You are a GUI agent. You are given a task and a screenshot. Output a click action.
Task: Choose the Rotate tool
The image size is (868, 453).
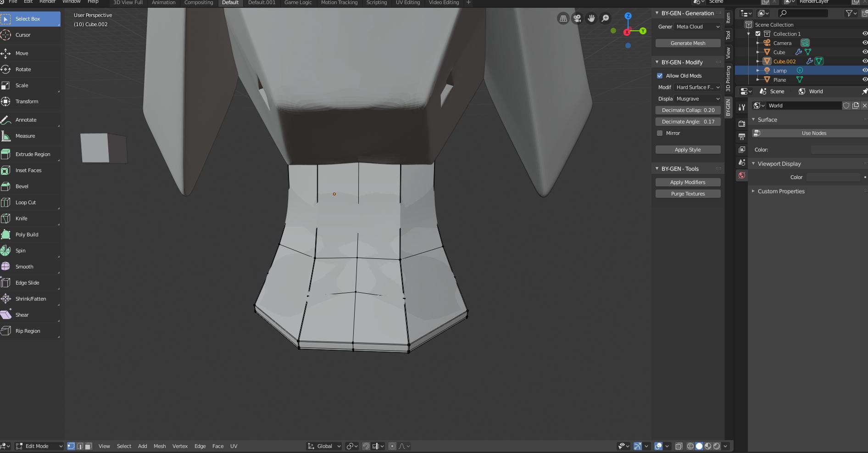click(30, 69)
